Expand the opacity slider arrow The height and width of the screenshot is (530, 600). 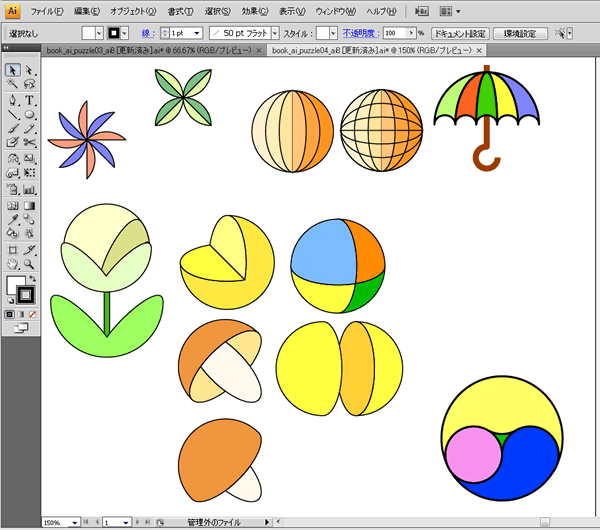pyautogui.click(x=411, y=33)
